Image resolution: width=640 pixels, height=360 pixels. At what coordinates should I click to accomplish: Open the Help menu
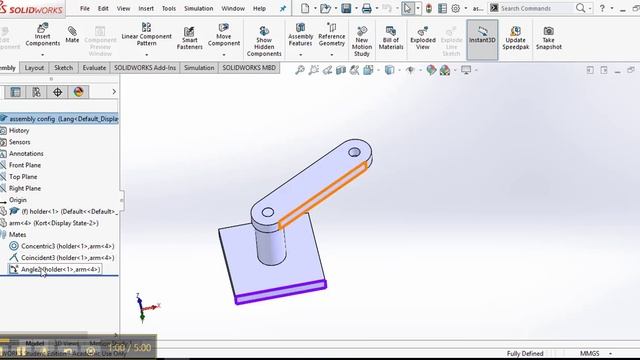[259, 8]
